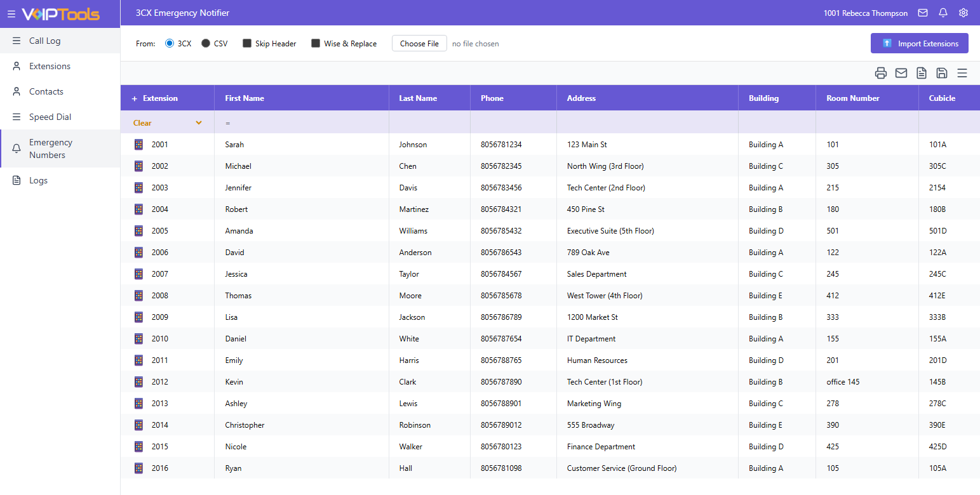Click the save floppy disk icon
The height and width of the screenshot is (495, 980).
(941, 73)
